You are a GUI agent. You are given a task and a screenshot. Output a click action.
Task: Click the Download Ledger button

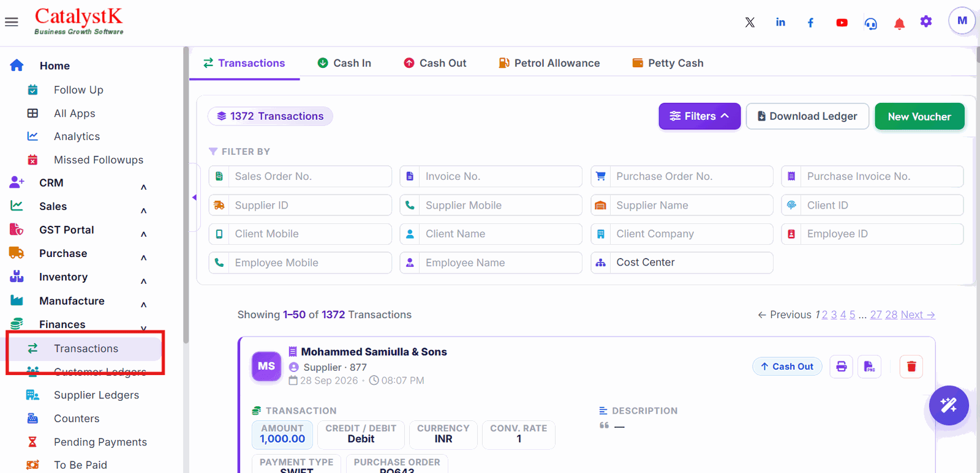807,116
